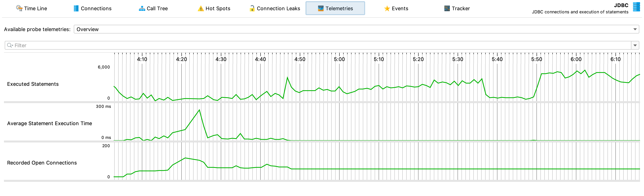Expand the filter options dropdown arrow
The width and height of the screenshot is (644, 196).
click(635, 45)
